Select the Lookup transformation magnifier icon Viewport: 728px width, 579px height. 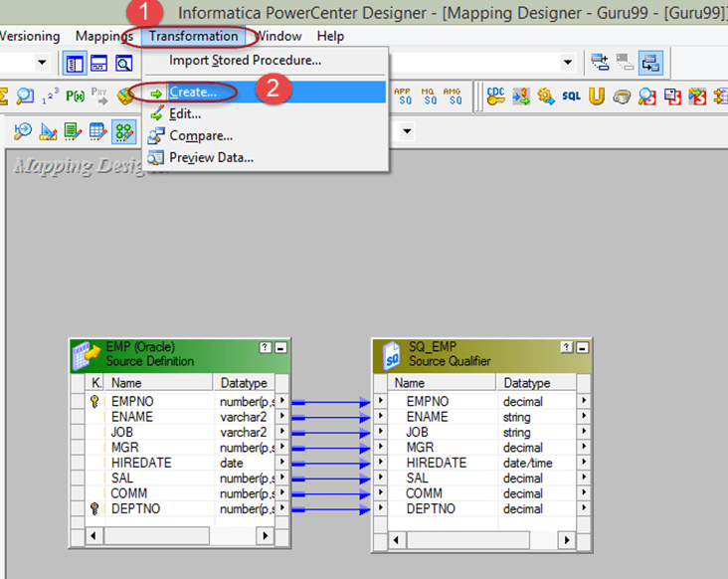coord(25,96)
